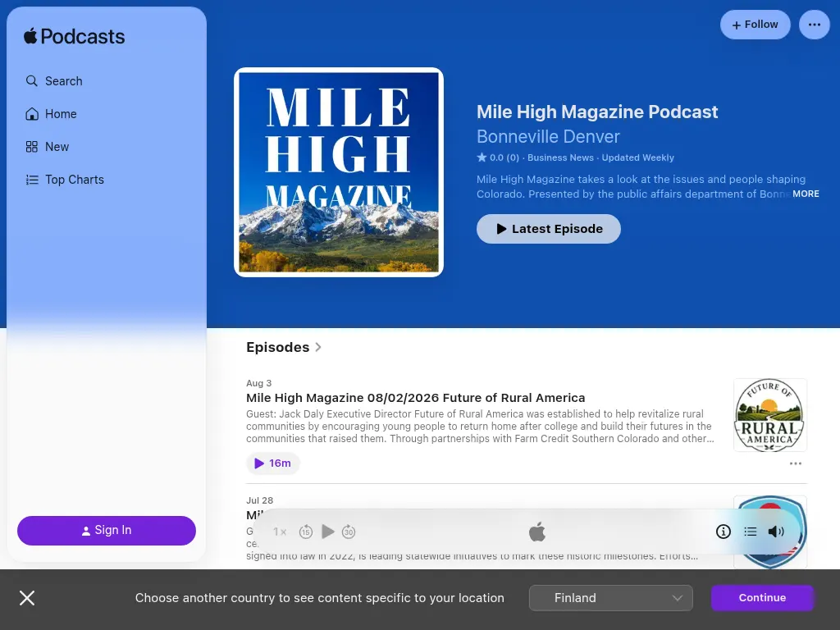This screenshot has width=840, height=630.
Task: Open options for the Aug 3 episode
Action: 796,463
